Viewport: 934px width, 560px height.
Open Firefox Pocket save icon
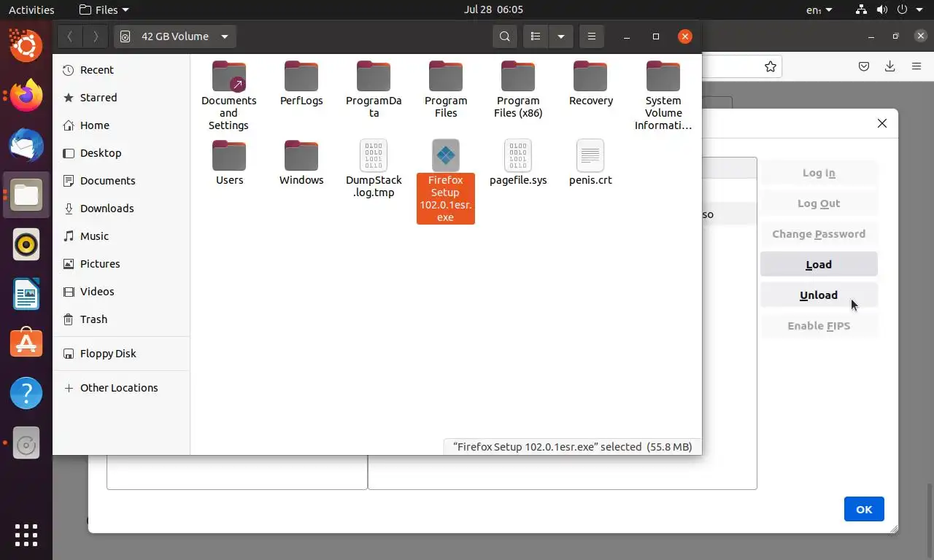click(x=864, y=66)
